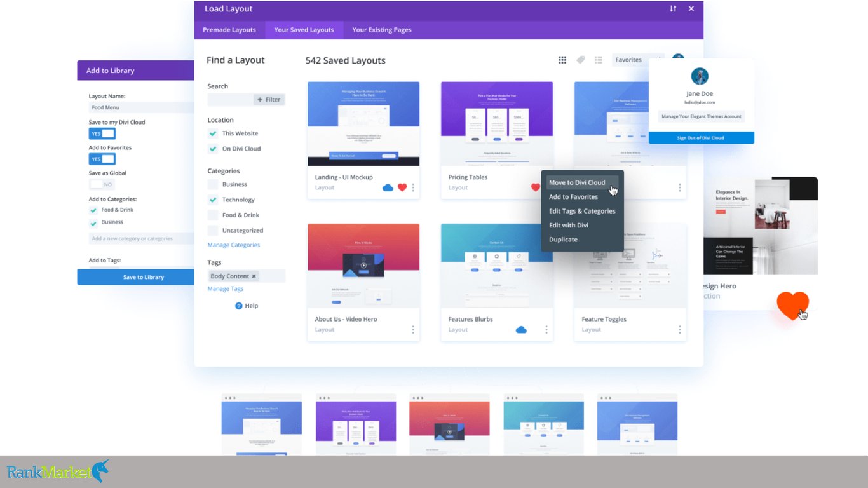
Task: Switch to tag view icon
Action: tap(580, 60)
